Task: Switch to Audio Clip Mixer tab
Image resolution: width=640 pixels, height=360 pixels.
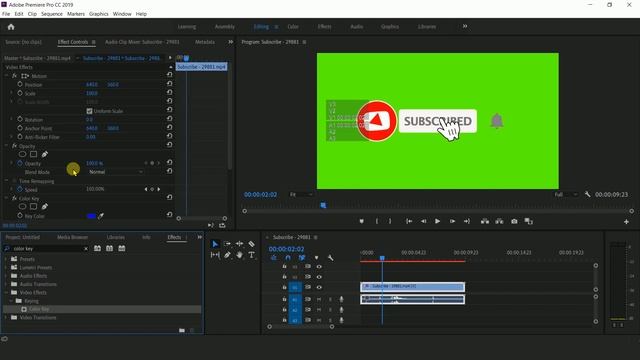Action: point(142,42)
